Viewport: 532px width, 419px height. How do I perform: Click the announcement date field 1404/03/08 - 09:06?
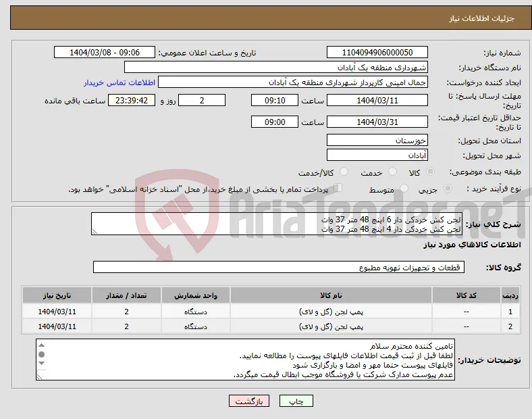(x=105, y=52)
